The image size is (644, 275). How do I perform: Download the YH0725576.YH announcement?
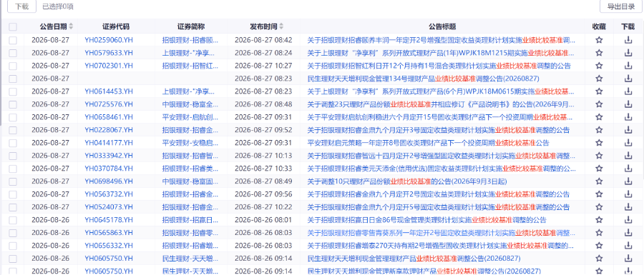(x=628, y=104)
